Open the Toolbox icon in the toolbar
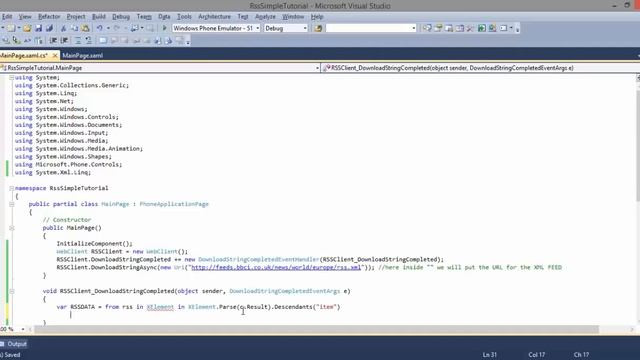The image size is (640, 360). pos(471,28)
